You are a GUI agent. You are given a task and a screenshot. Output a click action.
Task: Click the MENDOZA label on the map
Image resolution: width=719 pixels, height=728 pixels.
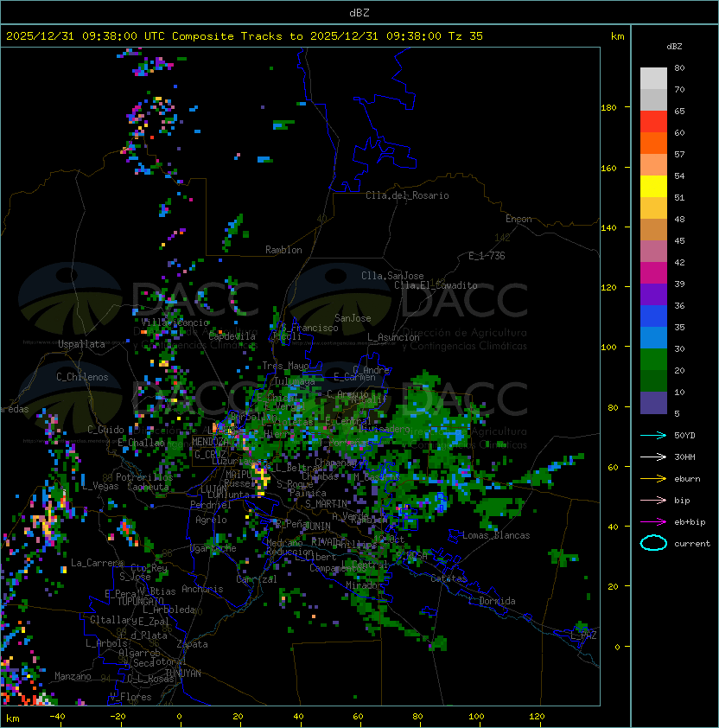(210, 442)
